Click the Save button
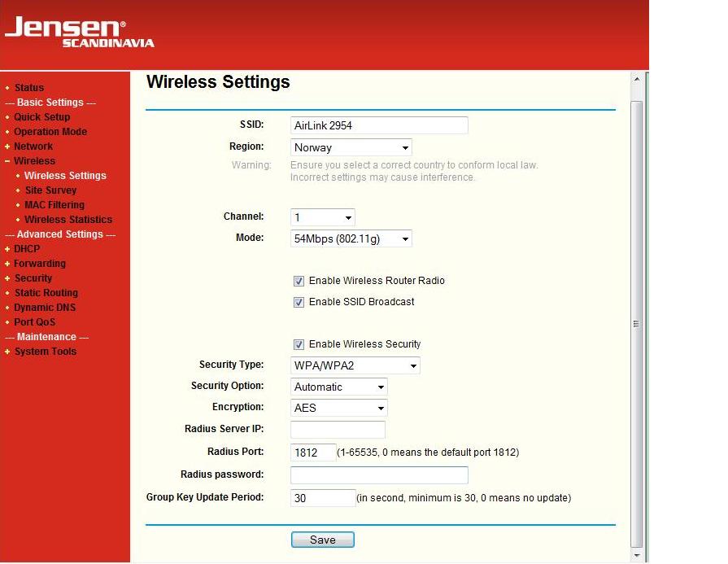 [323, 540]
